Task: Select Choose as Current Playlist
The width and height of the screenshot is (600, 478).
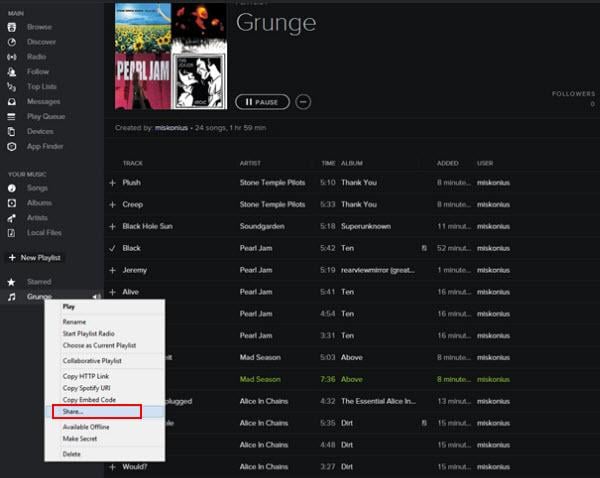Action: [x=99, y=346]
